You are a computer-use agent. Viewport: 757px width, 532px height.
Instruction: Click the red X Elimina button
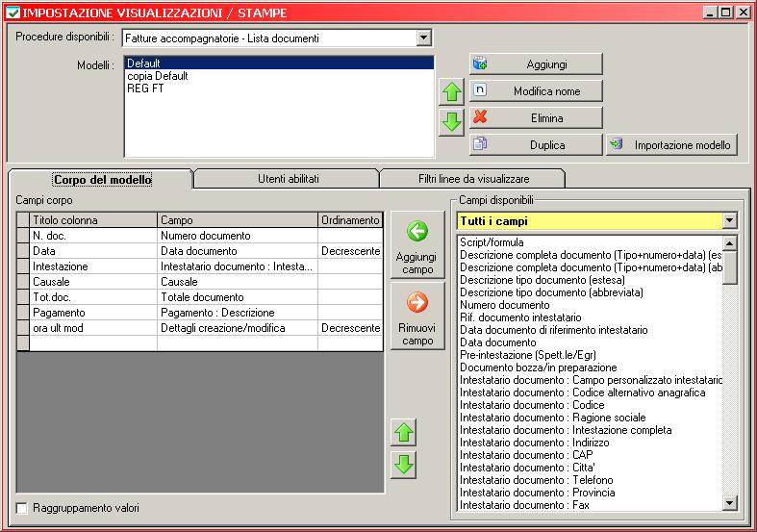click(536, 117)
